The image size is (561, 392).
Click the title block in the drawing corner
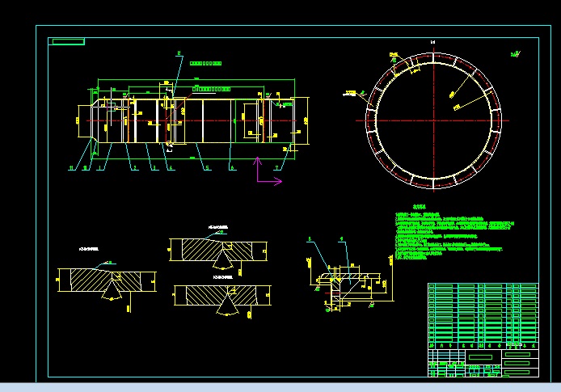pyautogui.click(x=483, y=363)
